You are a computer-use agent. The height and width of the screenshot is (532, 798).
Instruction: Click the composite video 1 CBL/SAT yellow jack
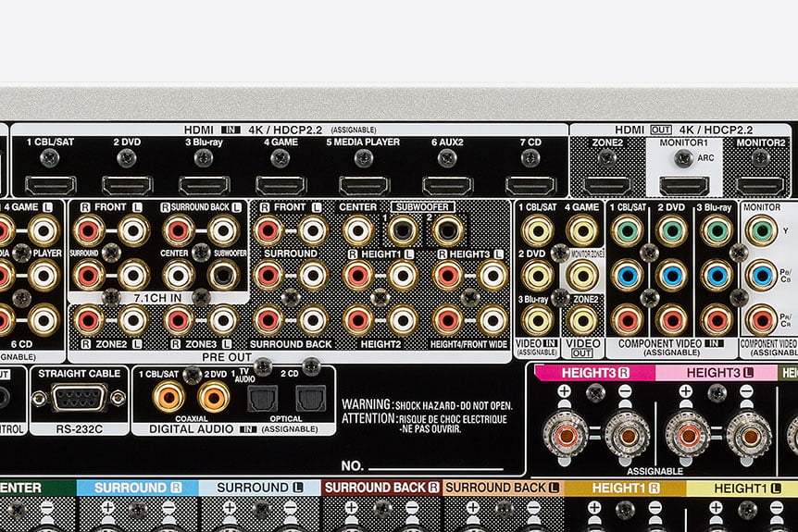point(538,230)
